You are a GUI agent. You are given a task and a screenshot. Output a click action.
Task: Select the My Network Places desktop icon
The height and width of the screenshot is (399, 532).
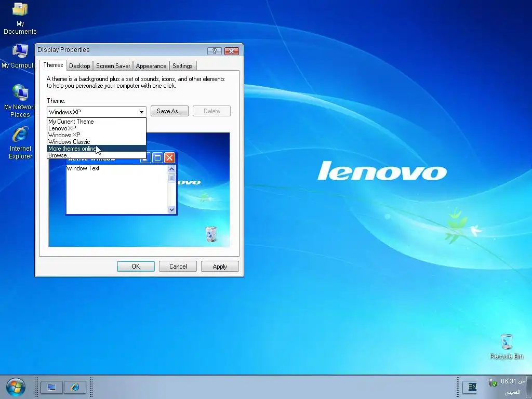20,101
